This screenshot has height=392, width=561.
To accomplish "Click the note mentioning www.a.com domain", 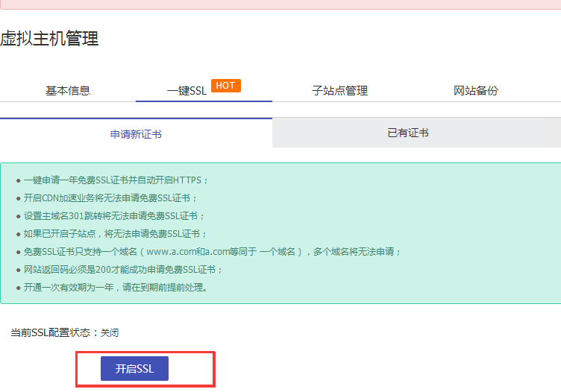I will 212,252.
